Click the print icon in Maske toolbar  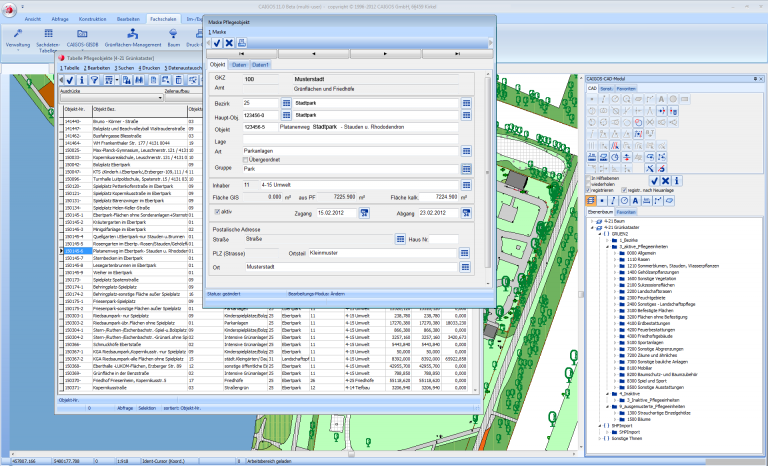[x=242, y=42]
